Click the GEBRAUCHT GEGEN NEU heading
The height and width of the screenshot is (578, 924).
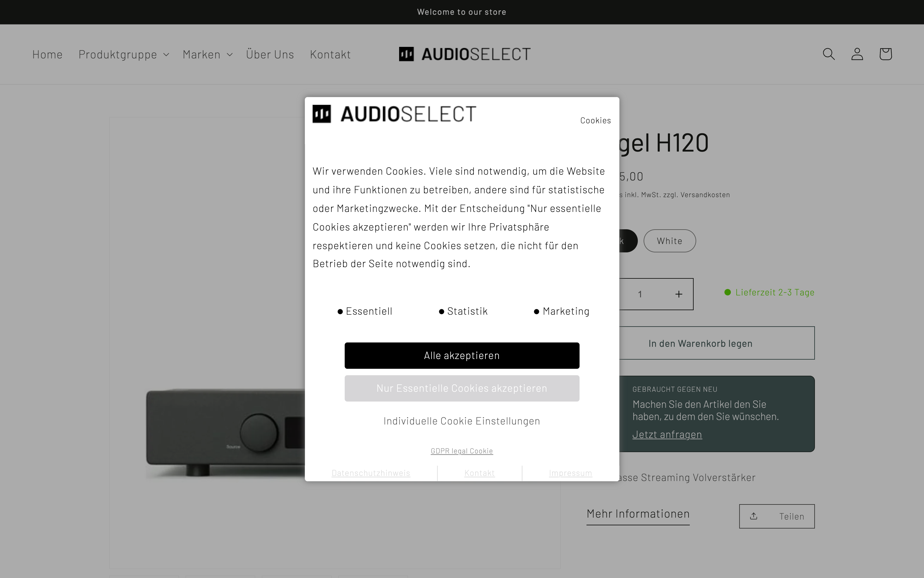tap(675, 389)
